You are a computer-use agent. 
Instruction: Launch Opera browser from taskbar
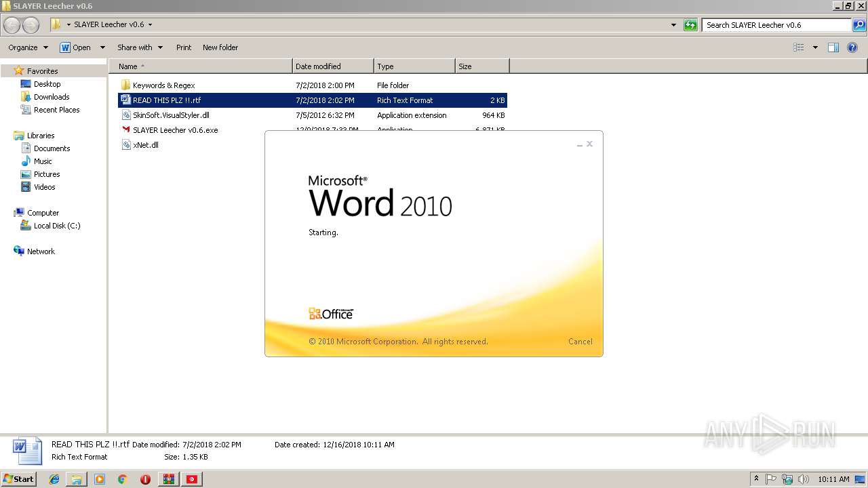pyautogui.click(x=145, y=479)
